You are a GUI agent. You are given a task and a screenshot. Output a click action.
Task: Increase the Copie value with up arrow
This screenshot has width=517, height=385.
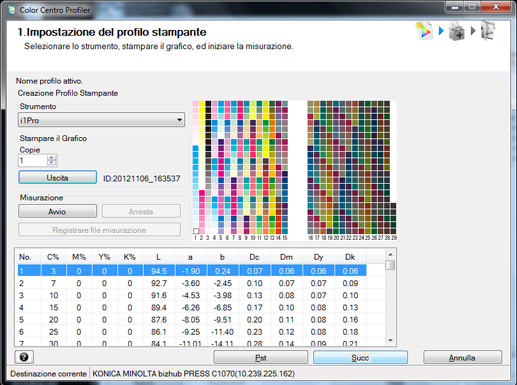pos(52,157)
